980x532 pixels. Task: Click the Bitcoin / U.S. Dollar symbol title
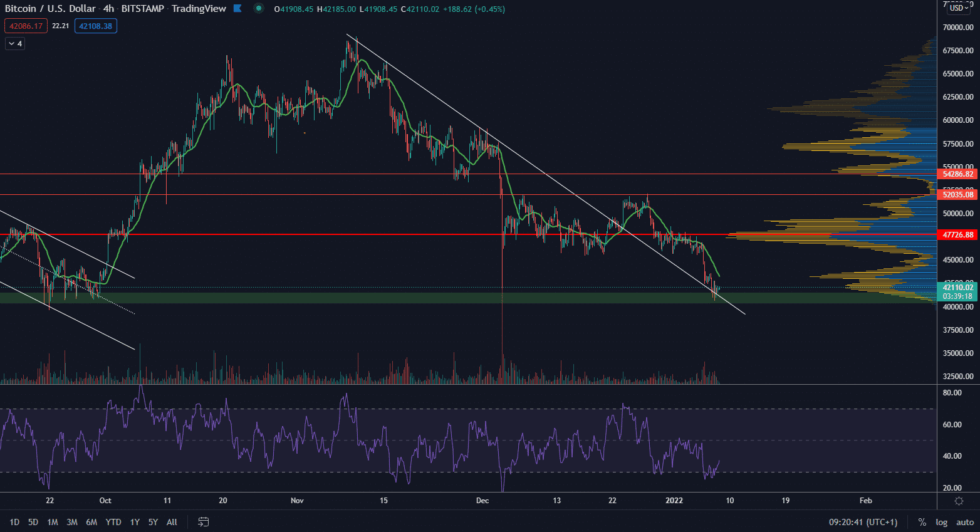click(50, 9)
